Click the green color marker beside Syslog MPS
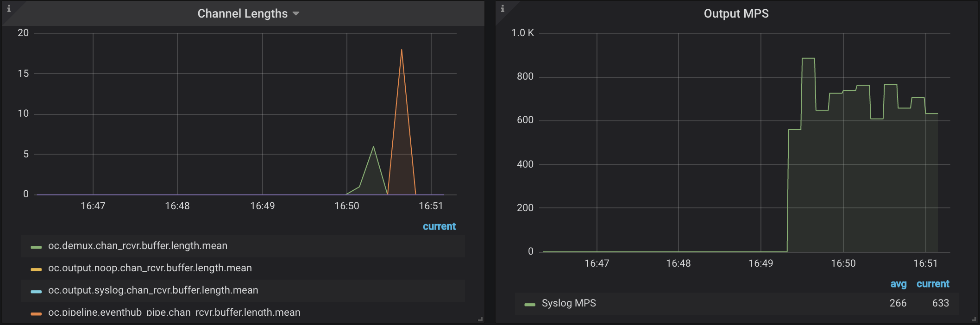The width and height of the screenshot is (980, 325). tap(530, 304)
